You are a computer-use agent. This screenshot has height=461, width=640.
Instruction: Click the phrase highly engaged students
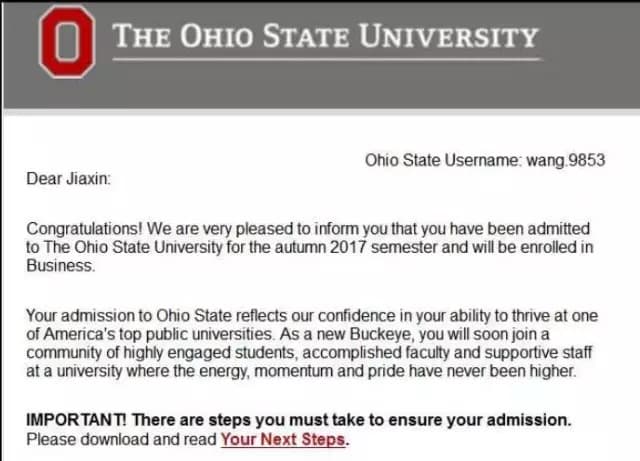click(209, 353)
